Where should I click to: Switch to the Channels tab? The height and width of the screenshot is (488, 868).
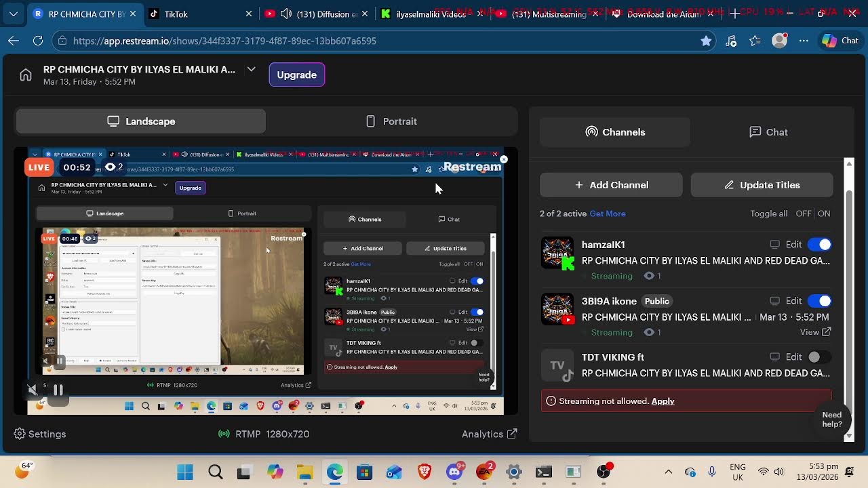[x=615, y=132]
